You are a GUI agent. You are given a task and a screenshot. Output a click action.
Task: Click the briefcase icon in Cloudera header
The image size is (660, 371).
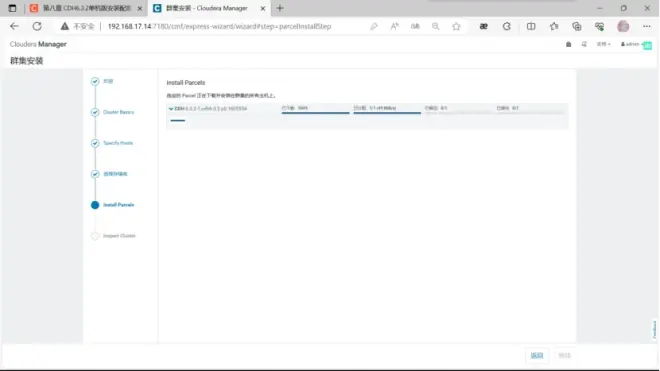click(x=569, y=44)
